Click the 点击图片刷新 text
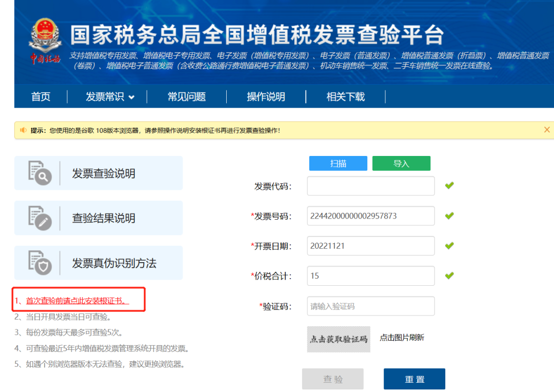The height and width of the screenshot is (392, 554). click(x=402, y=338)
